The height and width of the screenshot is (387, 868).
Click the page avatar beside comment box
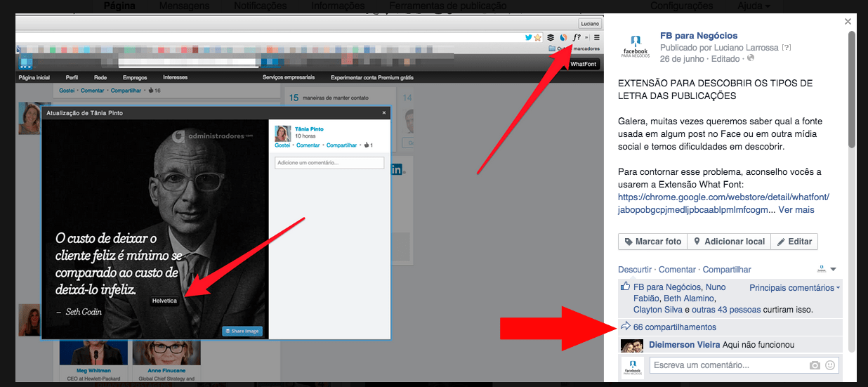coord(633,368)
